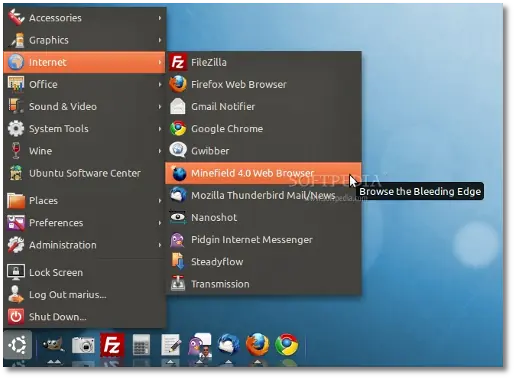Open FileZilla from the Internet submenu
This screenshot has height=378, width=514.
[x=263, y=62]
